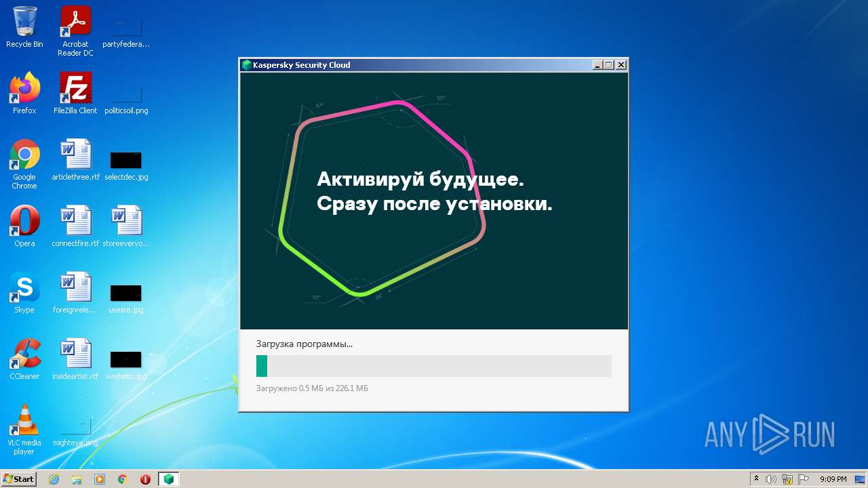
Task: Click the network tray icon
Action: [787, 479]
